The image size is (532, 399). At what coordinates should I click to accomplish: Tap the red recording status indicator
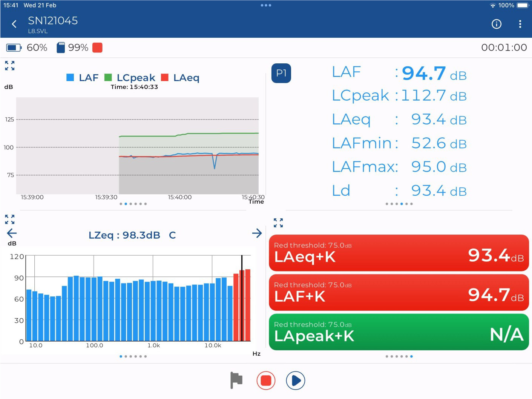pyautogui.click(x=97, y=48)
